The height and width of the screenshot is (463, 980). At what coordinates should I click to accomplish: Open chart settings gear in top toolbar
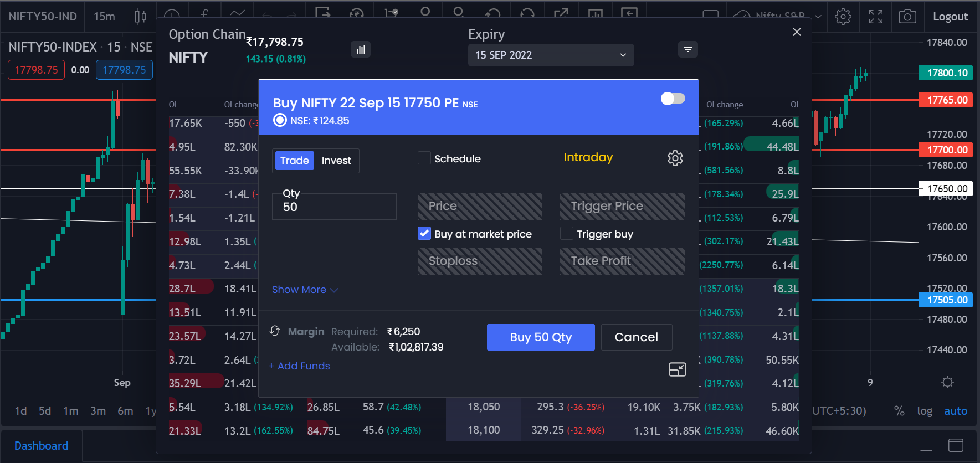pos(843,17)
